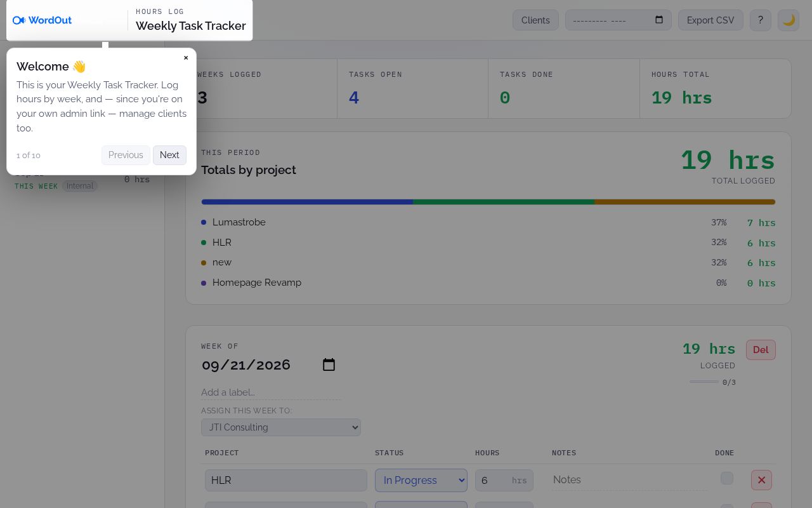This screenshot has width=812, height=508.
Task: Click the THIS WEEK label in sidebar
Action: point(36,186)
